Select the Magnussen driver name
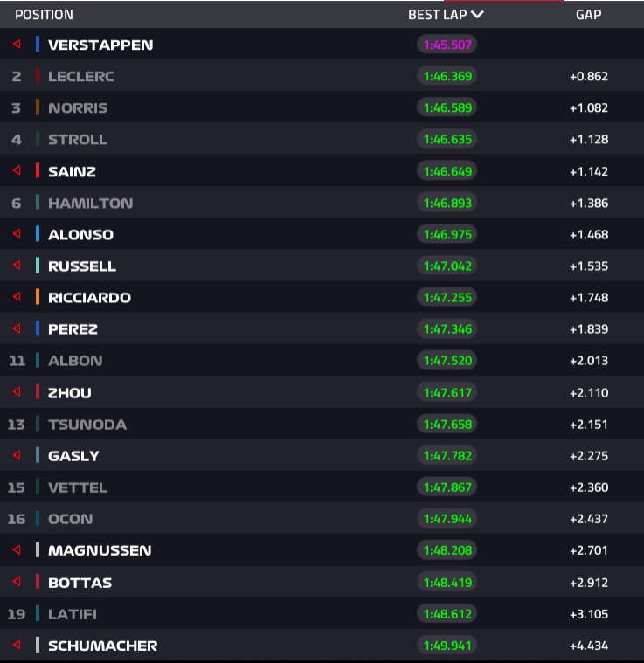The height and width of the screenshot is (663, 644). click(x=100, y=550)
